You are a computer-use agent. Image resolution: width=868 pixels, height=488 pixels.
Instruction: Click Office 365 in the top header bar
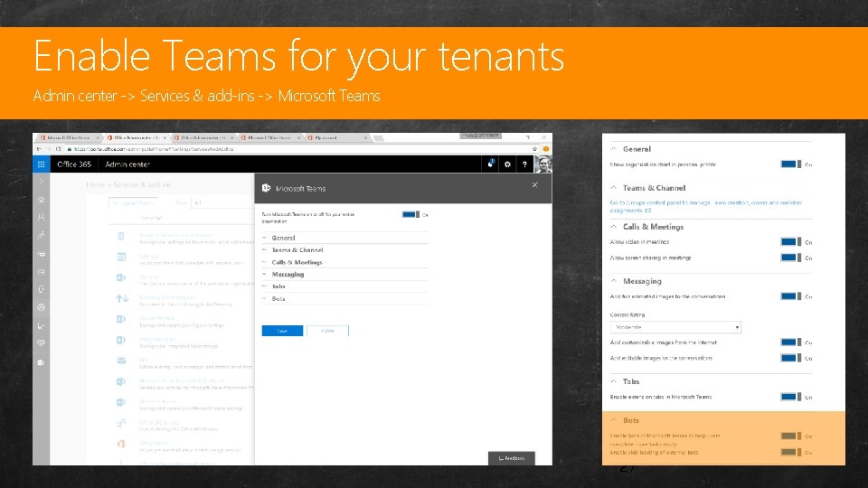click(x=74, y=164)
